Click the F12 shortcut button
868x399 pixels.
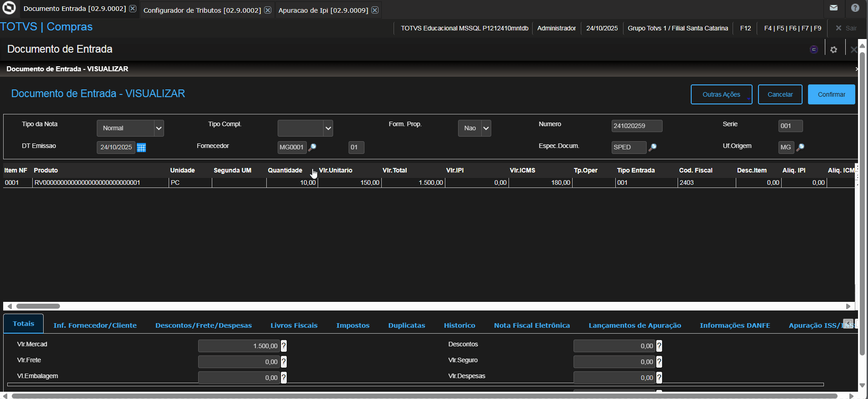pos(745,28)
